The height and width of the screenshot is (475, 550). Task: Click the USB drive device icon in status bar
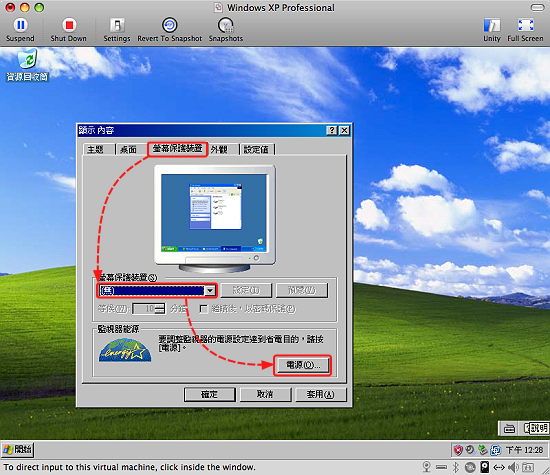coord(441,467)
